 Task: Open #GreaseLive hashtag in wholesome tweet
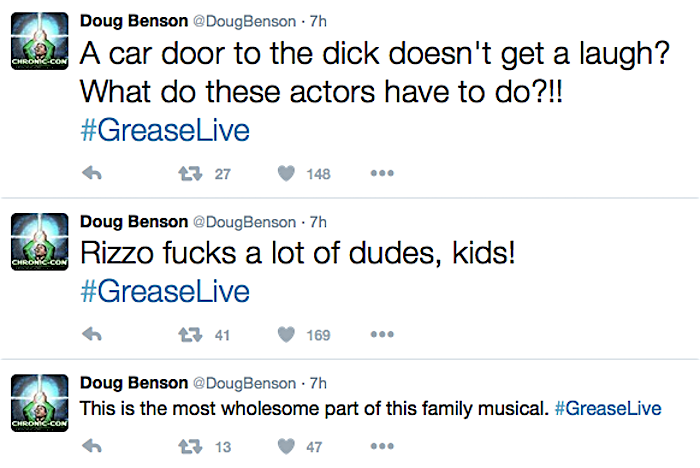tap(608, 409)
